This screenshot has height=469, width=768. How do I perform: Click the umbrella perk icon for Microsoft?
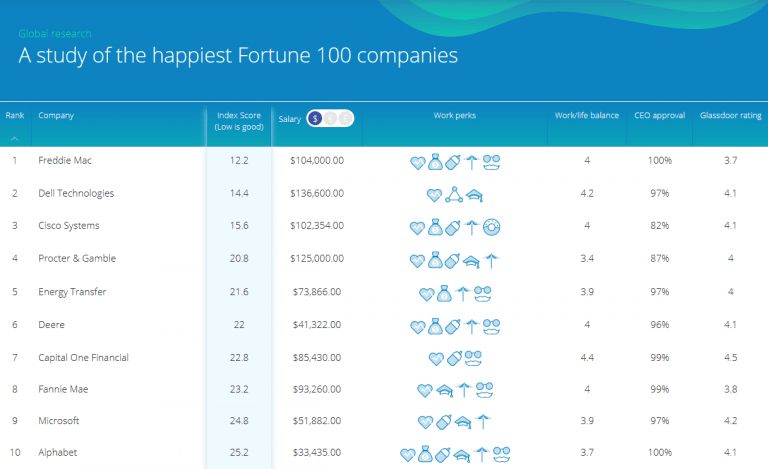point(483,421)
